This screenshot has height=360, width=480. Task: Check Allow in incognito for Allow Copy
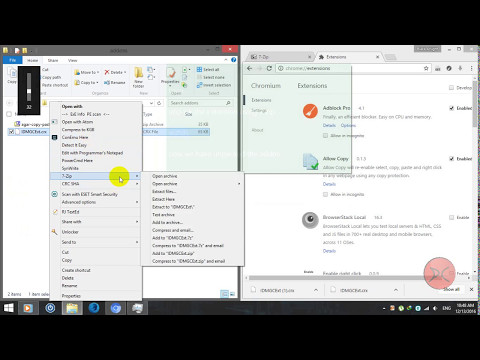pos(325,194)
